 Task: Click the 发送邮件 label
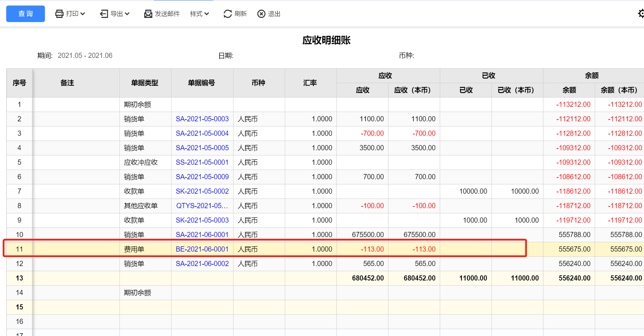point(167,14)
